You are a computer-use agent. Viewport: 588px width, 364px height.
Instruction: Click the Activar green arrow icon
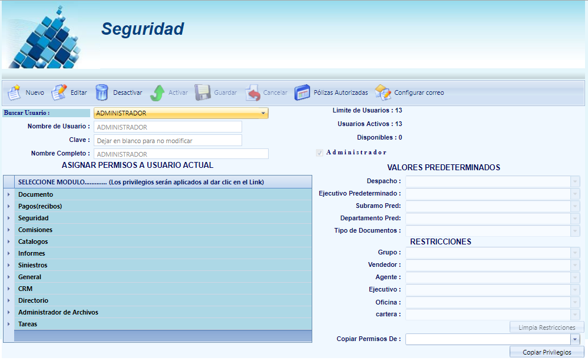157,92
